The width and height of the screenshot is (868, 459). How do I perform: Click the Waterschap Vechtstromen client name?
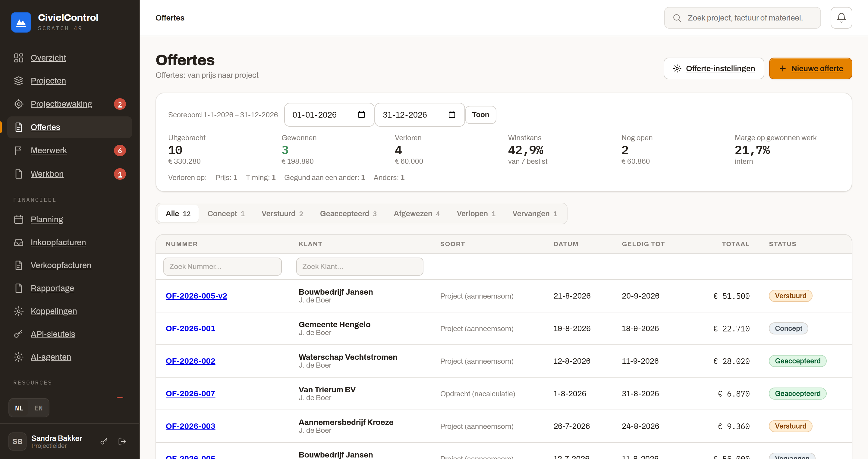coord(348,357)
